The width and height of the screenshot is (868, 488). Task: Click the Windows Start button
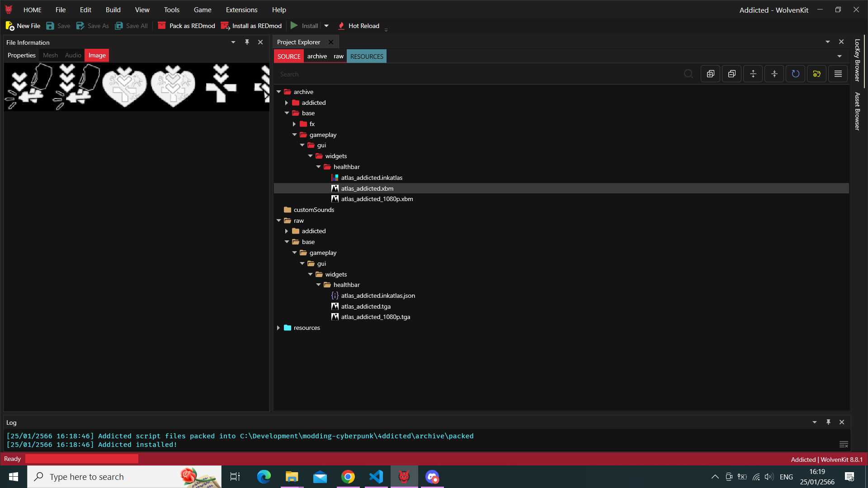tap(14, 477)
